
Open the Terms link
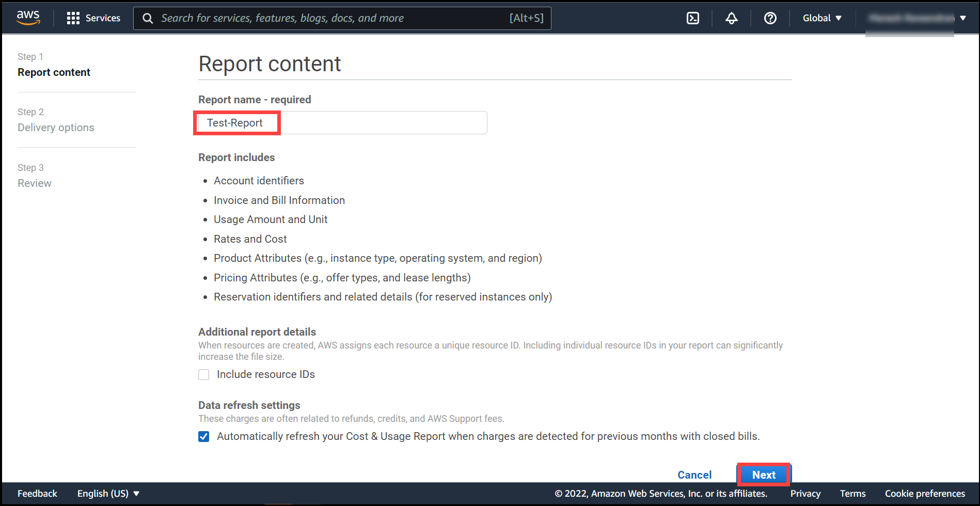[x=852, y=494]
